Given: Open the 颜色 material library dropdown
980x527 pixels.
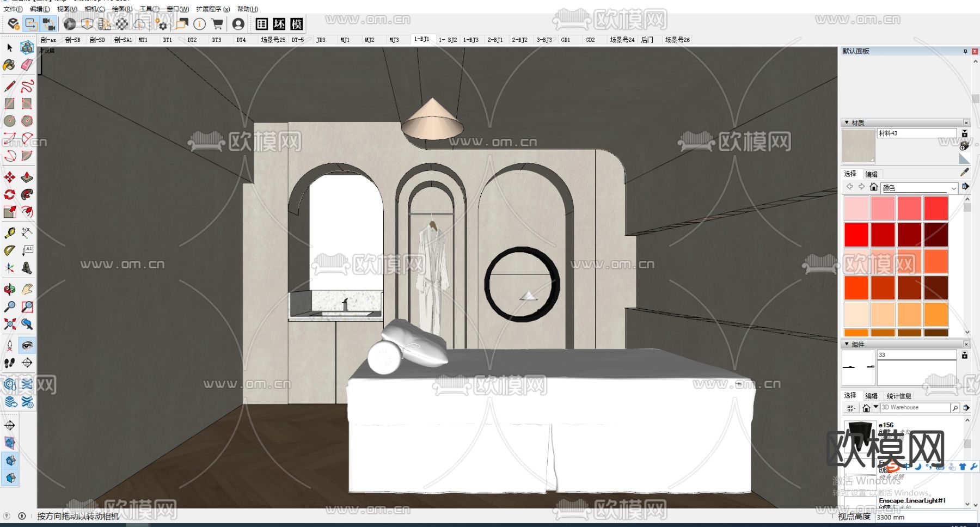Looking at the screenshot, I should [x=953, y=188].
